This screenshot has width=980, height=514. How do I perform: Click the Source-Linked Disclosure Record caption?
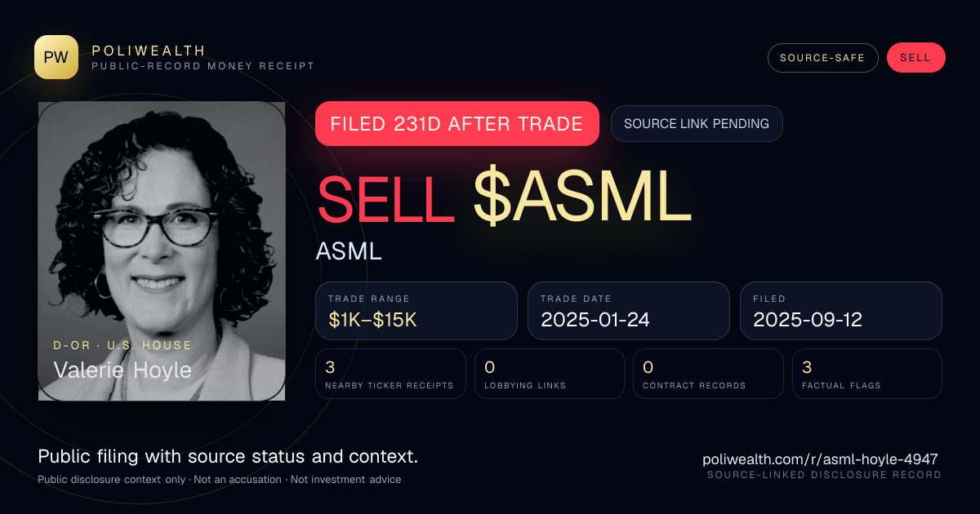[x=824, y=475]
